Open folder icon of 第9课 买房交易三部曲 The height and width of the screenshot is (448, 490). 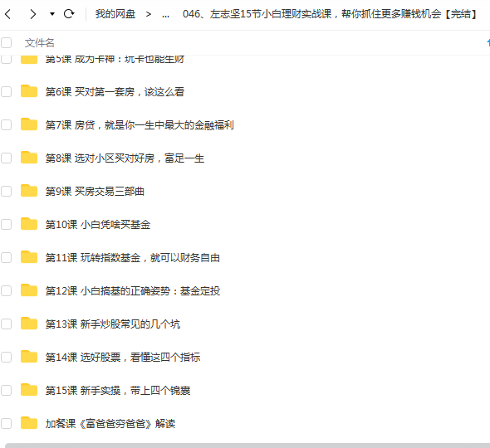[29, 191]
